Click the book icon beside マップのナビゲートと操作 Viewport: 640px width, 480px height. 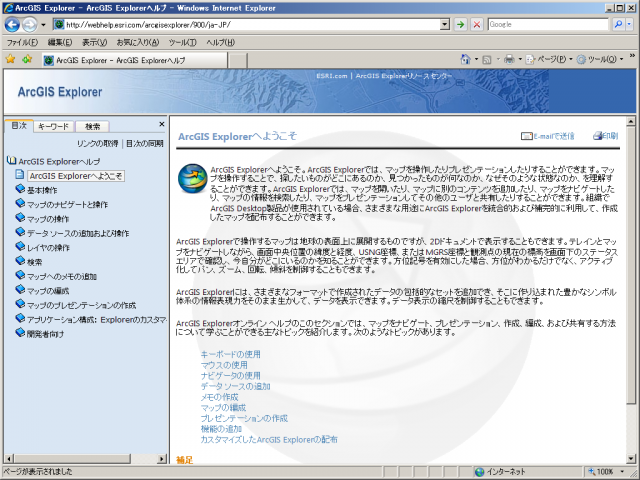coord(20,203)
